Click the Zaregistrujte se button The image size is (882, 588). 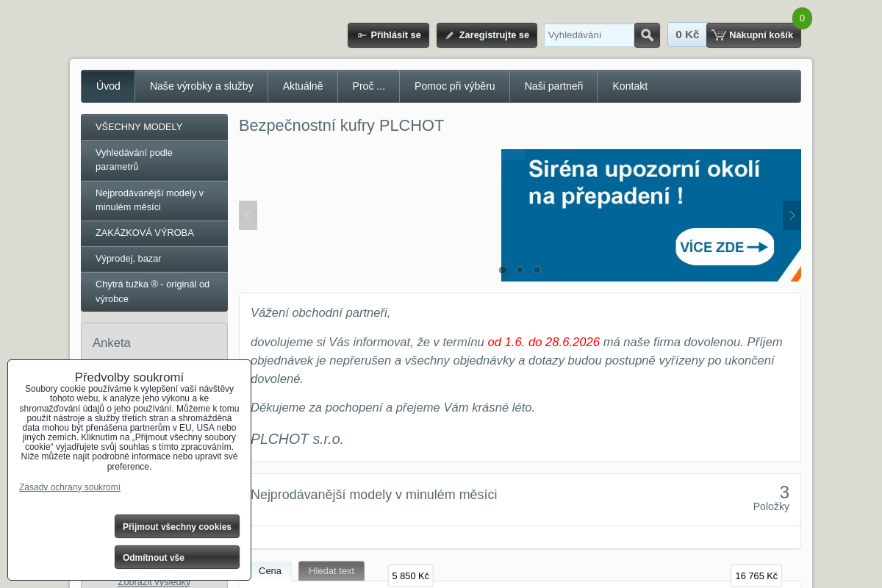[x=487, y=35]
